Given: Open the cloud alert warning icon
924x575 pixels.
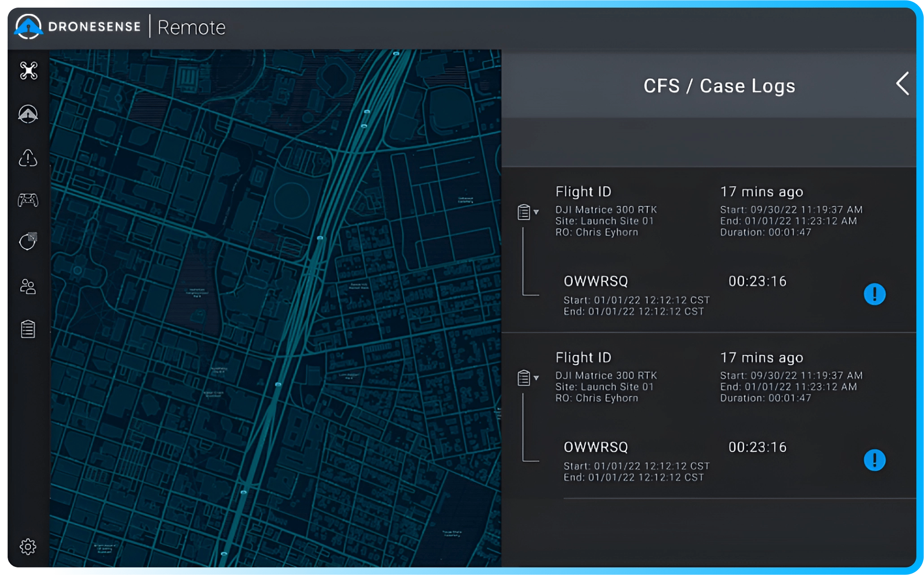Looking at the screenshot, I should point(28,158).
